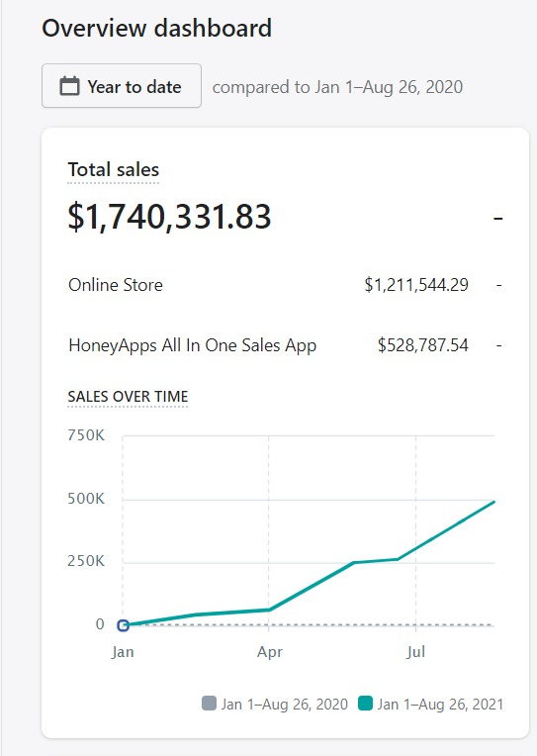This screenshot has height=756, width=537.
Task: Click the Overview dashboard title
Action: coord(156,28)
